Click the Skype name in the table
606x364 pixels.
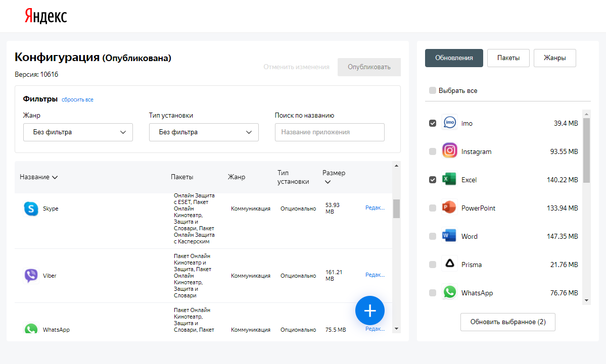coord(51,209)
